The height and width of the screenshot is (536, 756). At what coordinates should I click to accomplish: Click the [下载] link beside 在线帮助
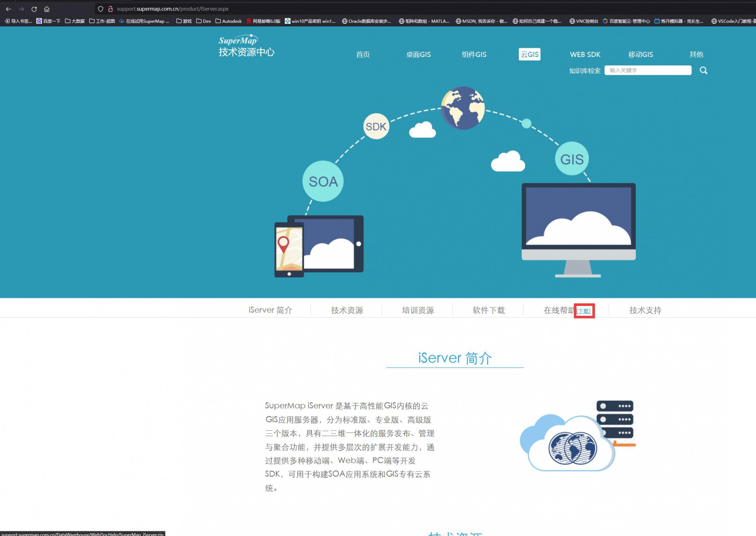click(x=584, y=311)
